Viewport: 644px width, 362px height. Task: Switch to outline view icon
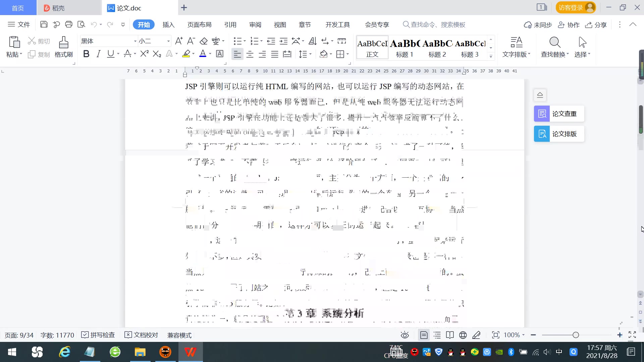[x=437, y=335]
